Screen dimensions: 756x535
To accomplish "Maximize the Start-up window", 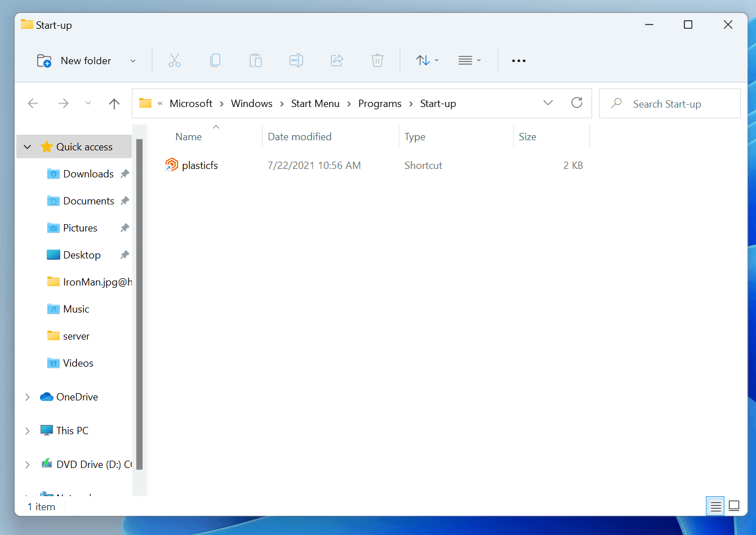I will coord(688,25).
